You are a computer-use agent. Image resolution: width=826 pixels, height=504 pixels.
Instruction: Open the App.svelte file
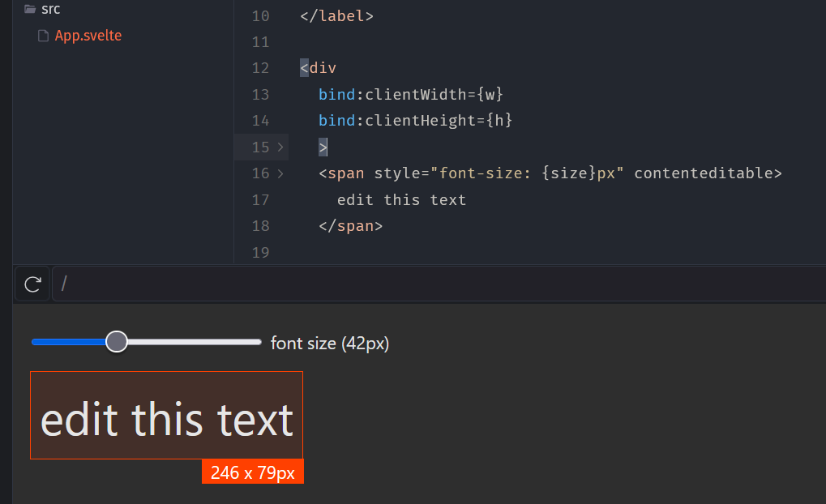[88, 36]
